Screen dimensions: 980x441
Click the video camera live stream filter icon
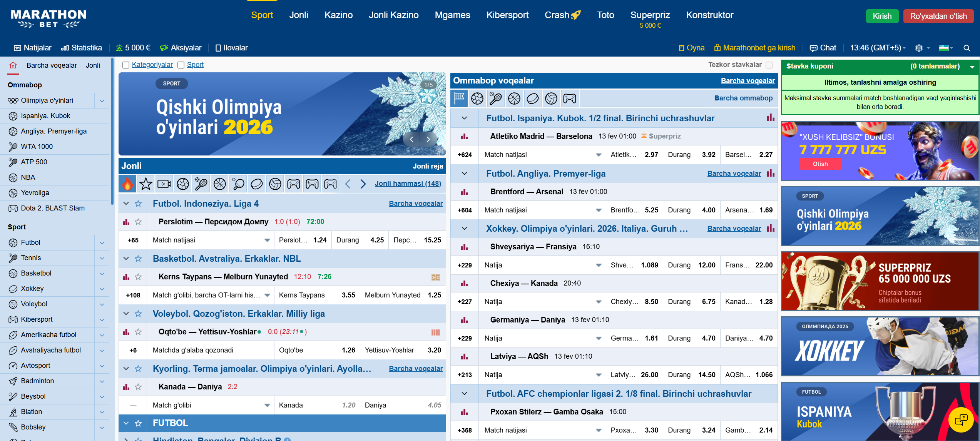(164, 184)
